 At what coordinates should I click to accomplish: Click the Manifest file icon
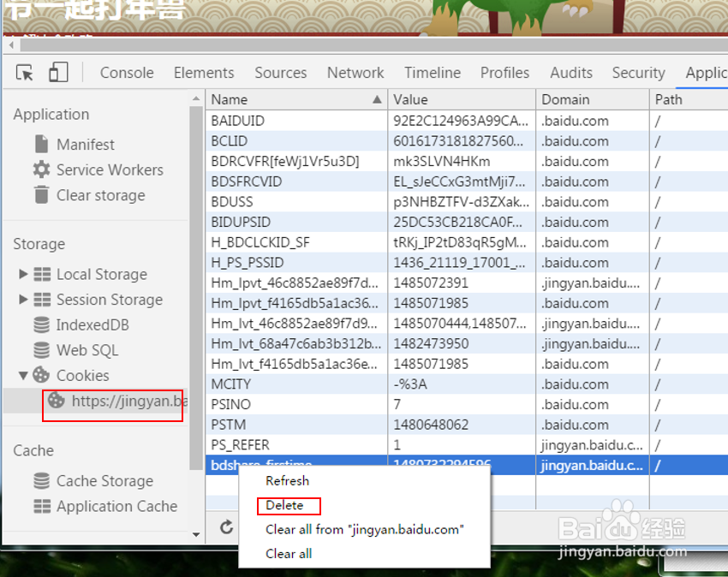coord(41,144)
